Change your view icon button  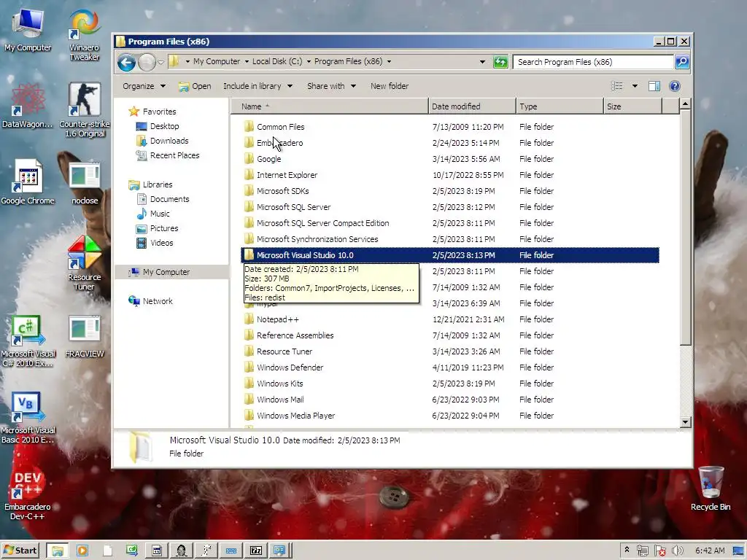pyautogui.click(x=617, y=86)
